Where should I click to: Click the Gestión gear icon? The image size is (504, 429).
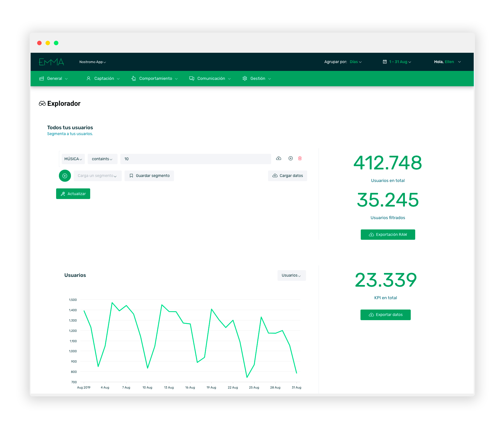pos(245,78)
